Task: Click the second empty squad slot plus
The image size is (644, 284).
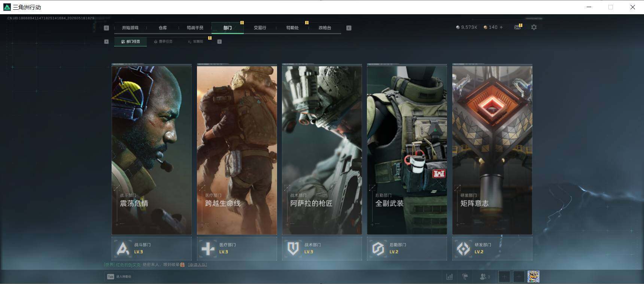Action: pyautogui.click(x=519, y=277)
